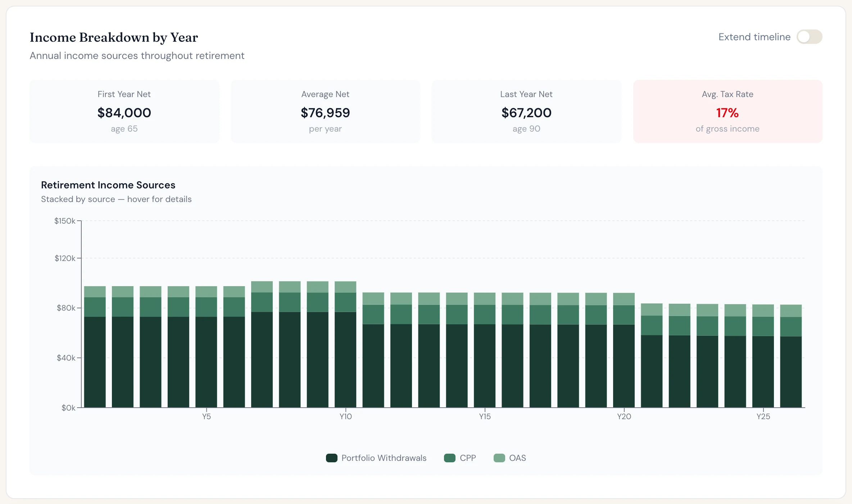Viewport: 852px width, 504px height.
Task: Click the Y20 axis label
Action: tap(624, 416)
